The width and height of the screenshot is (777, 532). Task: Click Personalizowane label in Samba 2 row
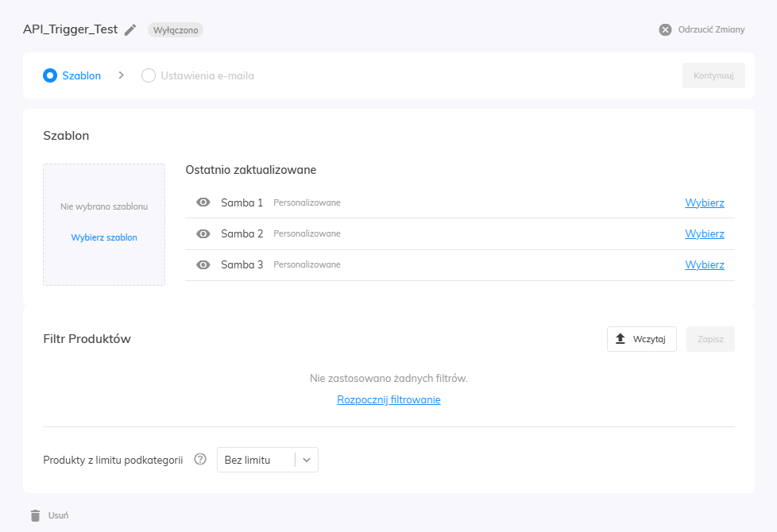[x=307, y=233]
